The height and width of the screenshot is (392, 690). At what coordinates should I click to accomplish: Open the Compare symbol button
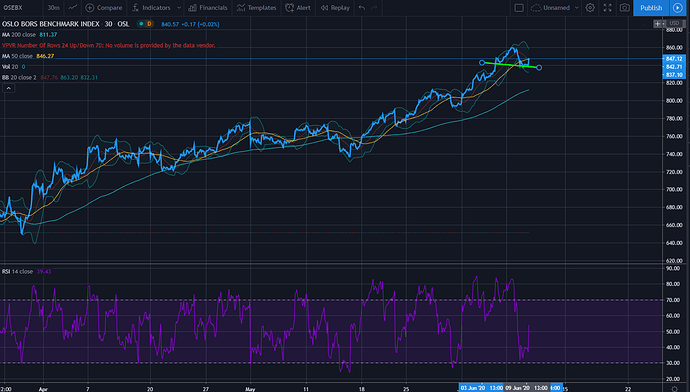pos(104,7)
